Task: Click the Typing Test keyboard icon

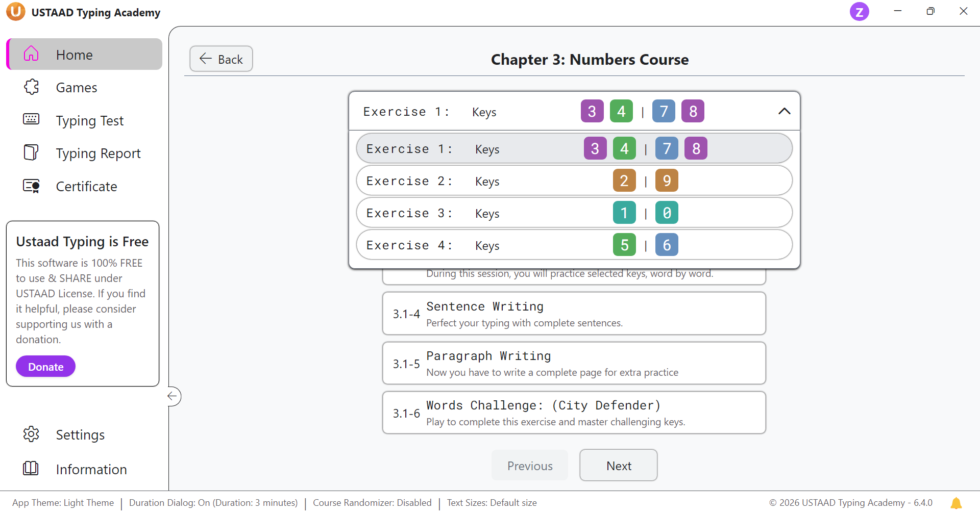Action: [x=31, y=119]
